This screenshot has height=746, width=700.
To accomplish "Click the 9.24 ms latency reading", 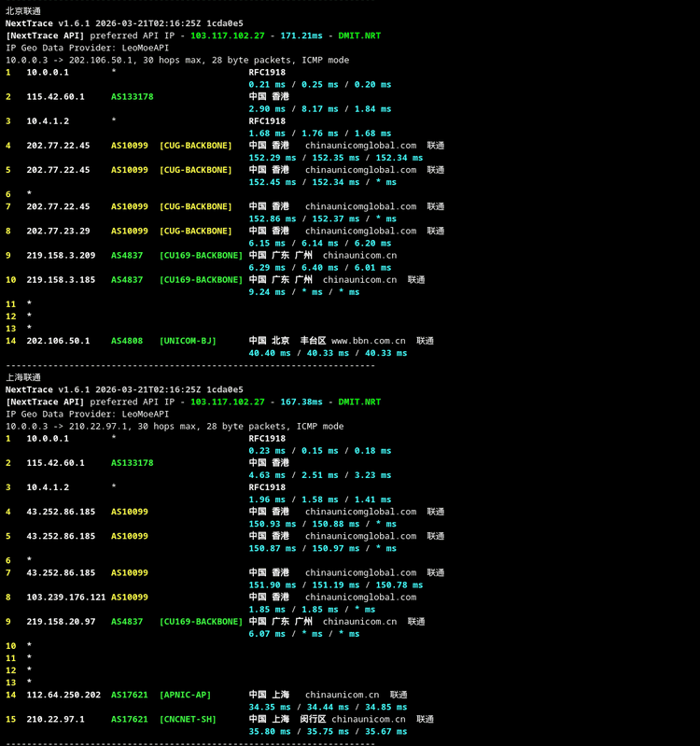I will pos(267,291).
